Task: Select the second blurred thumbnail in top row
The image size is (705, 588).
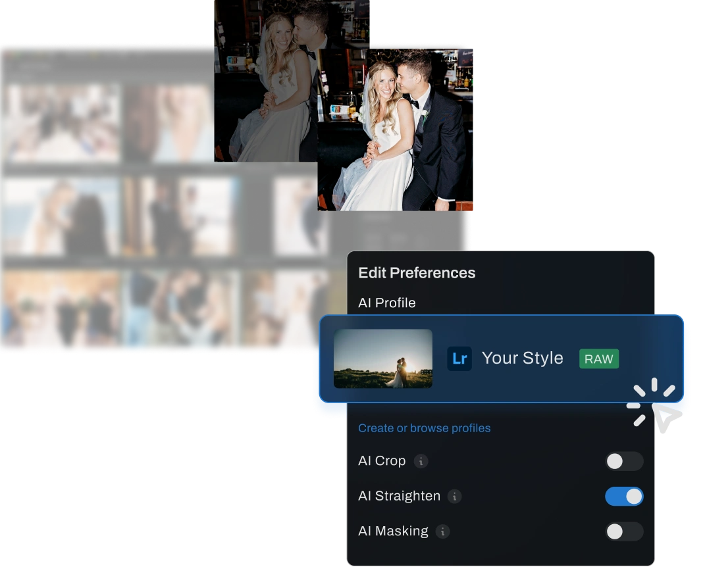Action: pos(168,123)
